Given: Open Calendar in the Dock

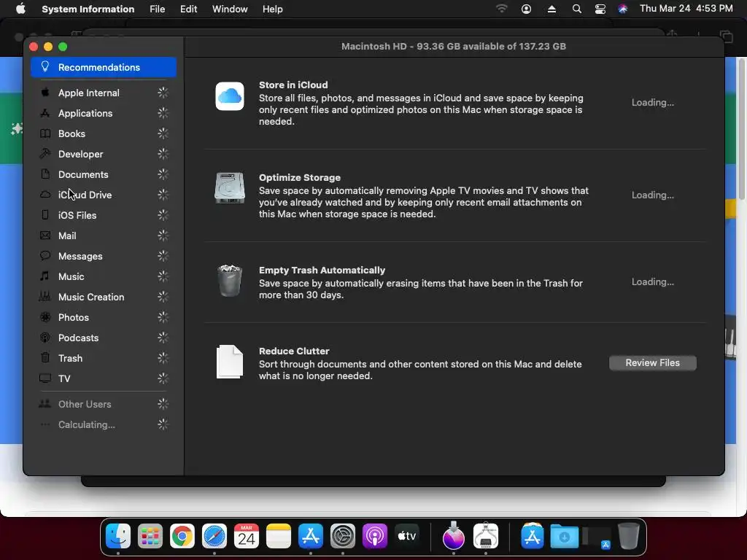Looking at the screenshot, I should click(x=247, y=536).
